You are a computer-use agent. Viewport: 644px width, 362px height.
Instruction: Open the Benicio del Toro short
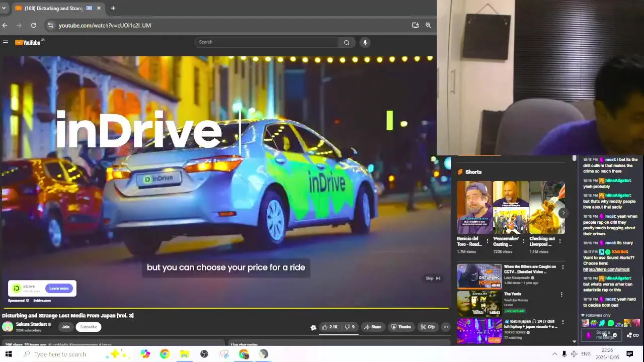(474, 207)
